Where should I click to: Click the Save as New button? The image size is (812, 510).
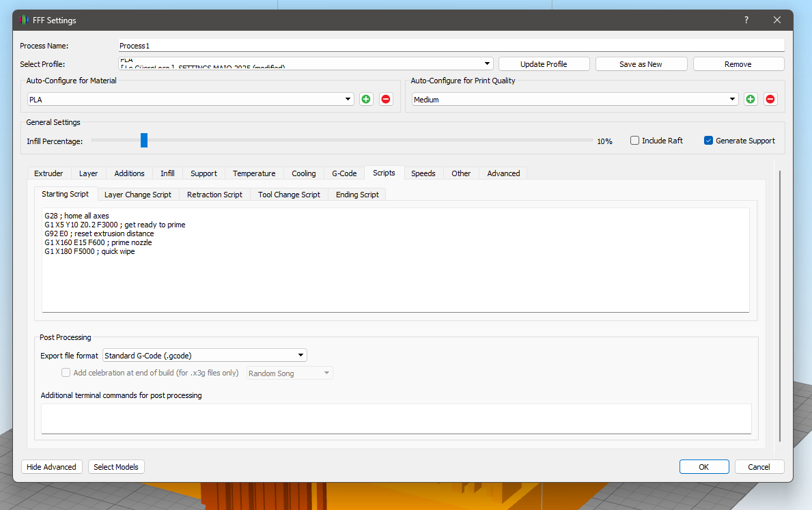point(641,64)
